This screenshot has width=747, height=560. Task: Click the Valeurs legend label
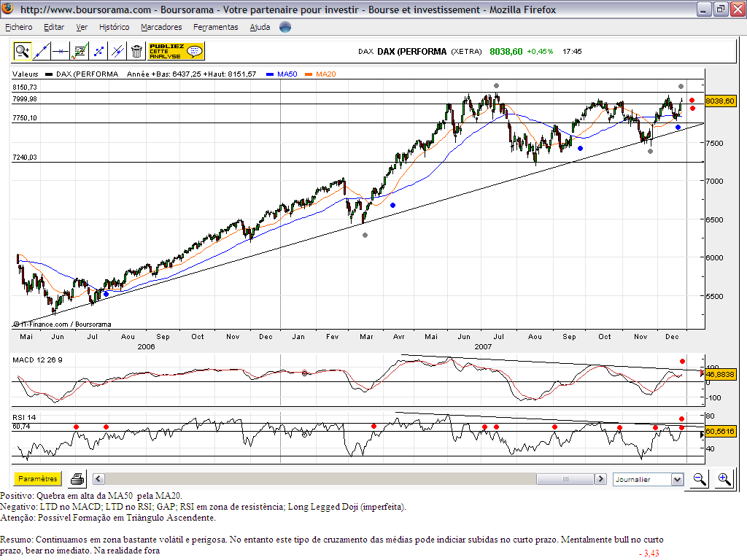(26, 74)
